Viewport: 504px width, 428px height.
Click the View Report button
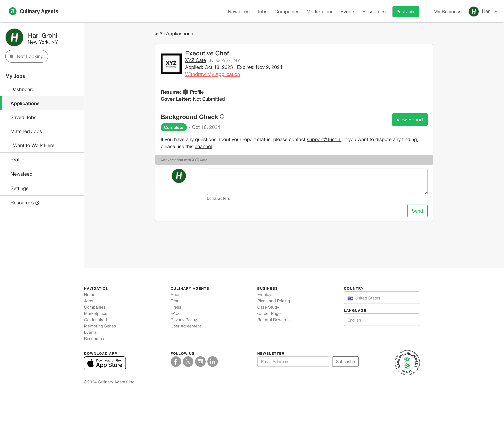tap(409, 120)
